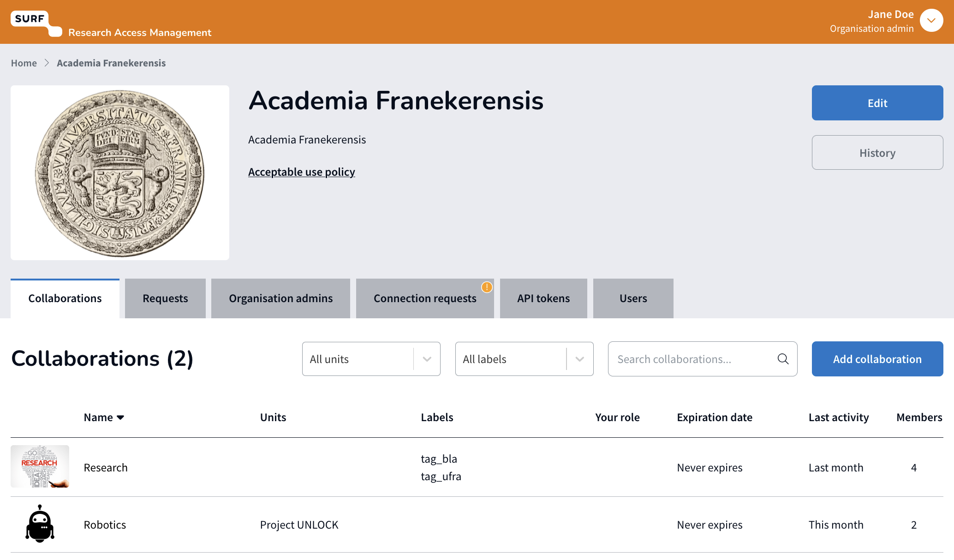Go to Home breadcrumb

24,63
